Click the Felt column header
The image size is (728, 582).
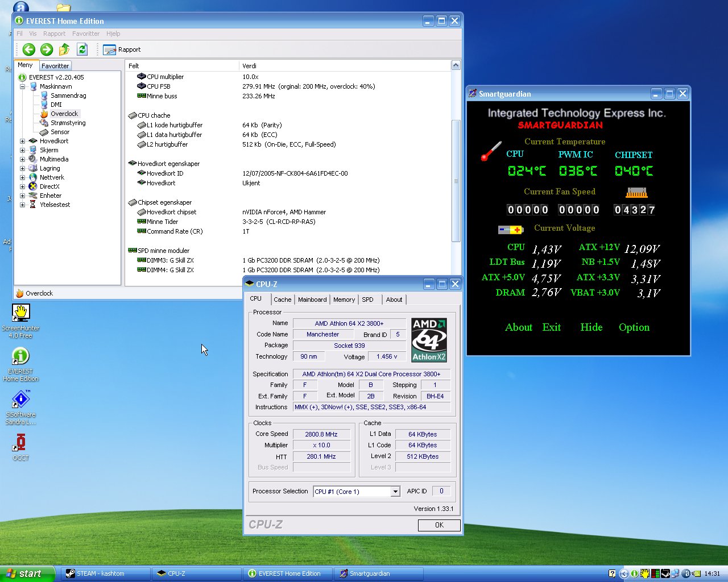[182, 66]
